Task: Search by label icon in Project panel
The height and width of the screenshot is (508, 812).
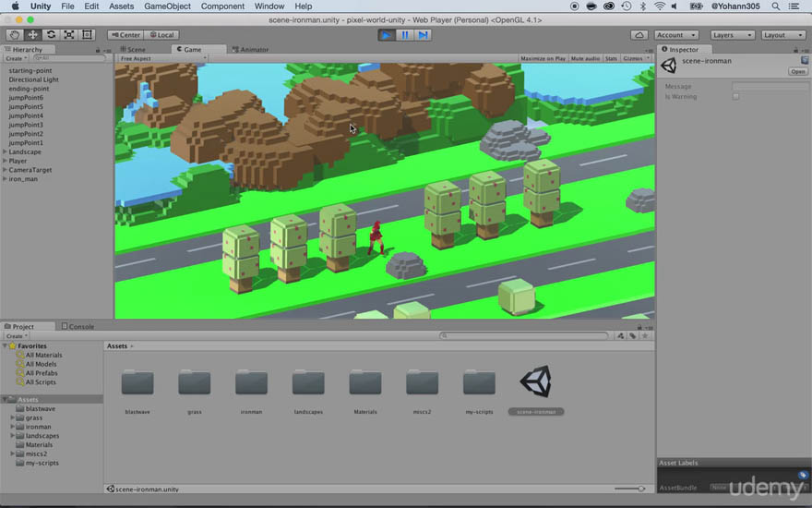Action: [x=632, y=336]
